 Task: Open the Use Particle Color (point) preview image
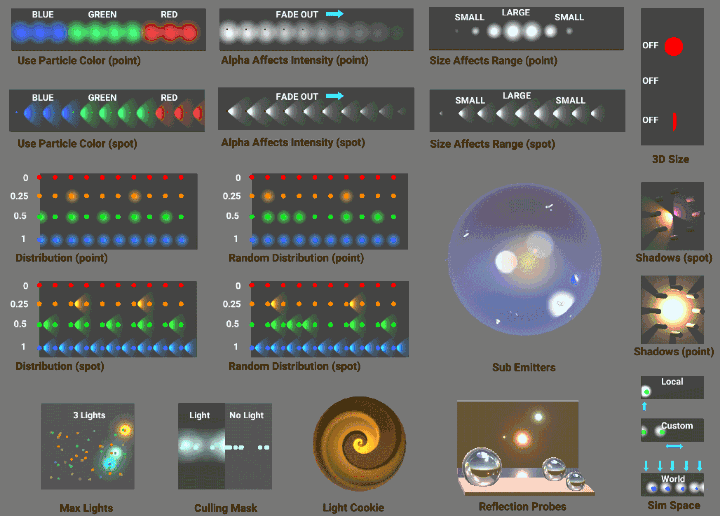108,29
